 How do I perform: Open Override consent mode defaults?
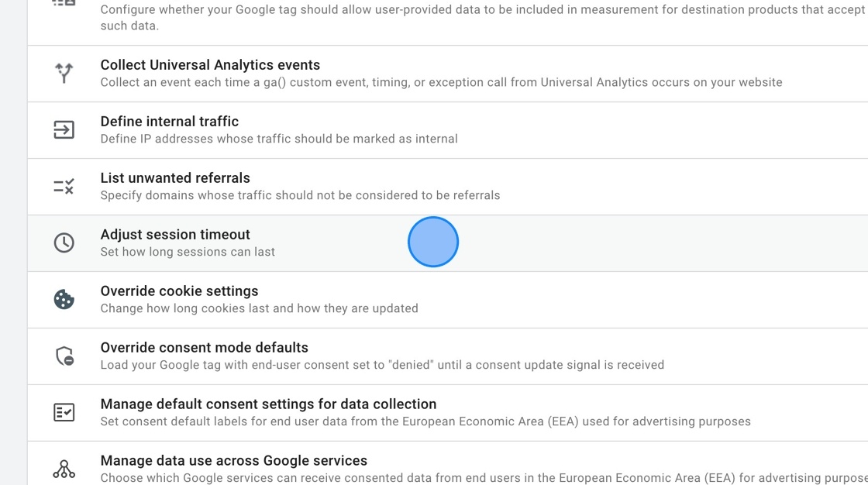(x=204, y=347)
